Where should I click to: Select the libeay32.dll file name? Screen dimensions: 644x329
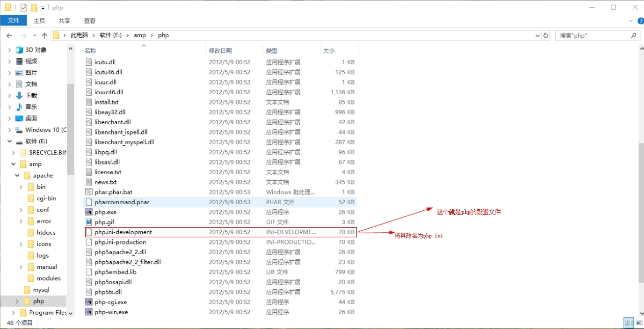(x=110, y=112)
